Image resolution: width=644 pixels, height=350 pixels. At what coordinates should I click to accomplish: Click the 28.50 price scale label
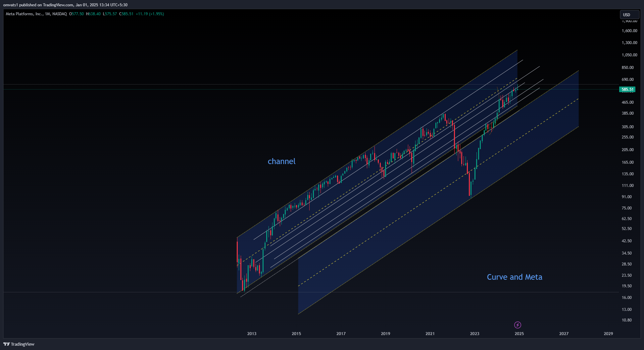(x=627, y=264)
